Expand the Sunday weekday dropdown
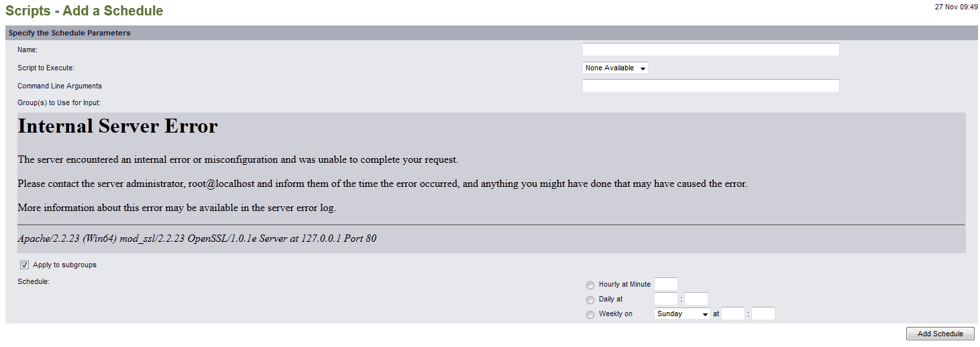Viewport: 980px width, 347px height. 682,314
